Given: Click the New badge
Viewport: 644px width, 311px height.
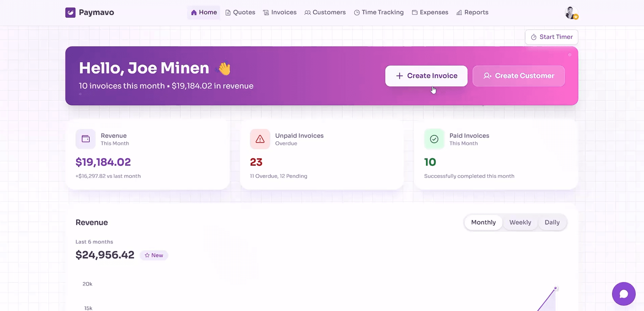Looking at the screenshot, I should (x=154, y=255).
